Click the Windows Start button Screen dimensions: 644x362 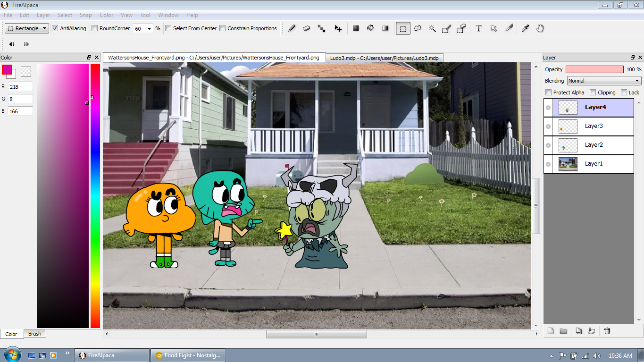tap(12, 355)
